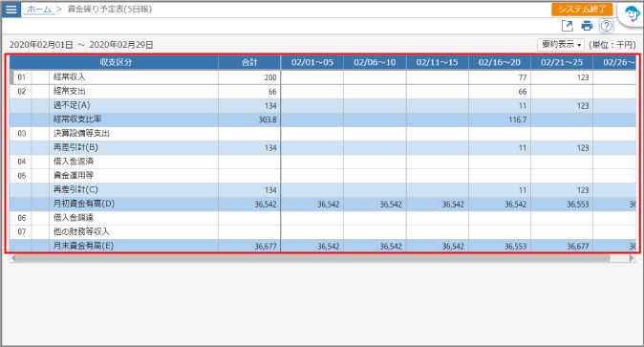The width and height of the screenshot is (644, 347).
Task: Open the hamburger main menu
Action: 11,9
